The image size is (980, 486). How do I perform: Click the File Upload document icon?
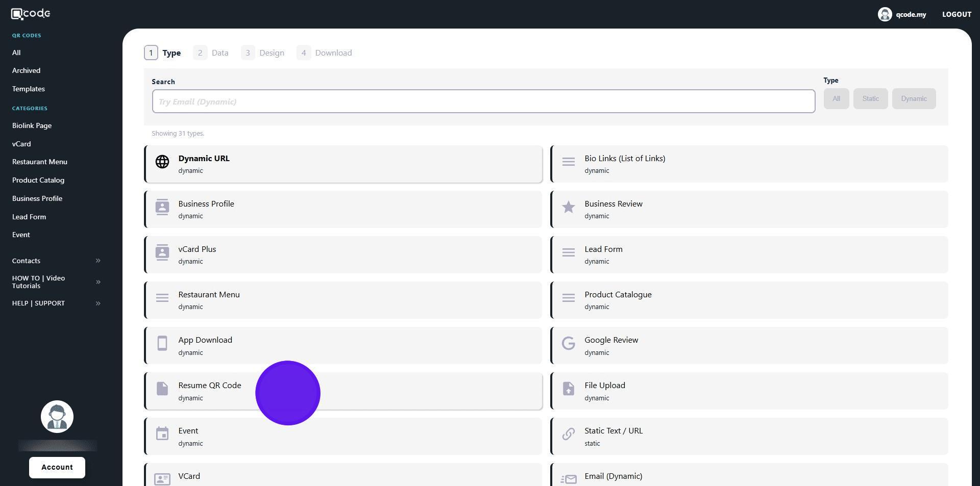(x=568, y=389)
